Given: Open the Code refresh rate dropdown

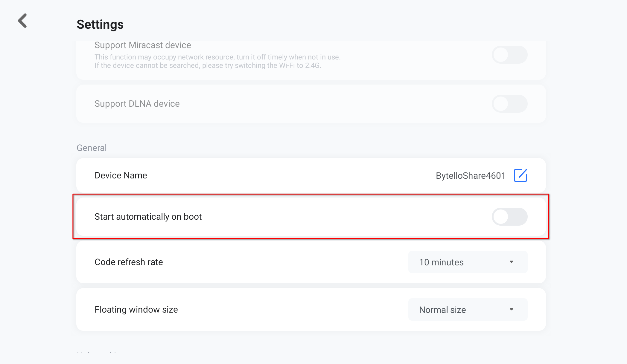Looking at the screenshot, I should click(468, 262).
